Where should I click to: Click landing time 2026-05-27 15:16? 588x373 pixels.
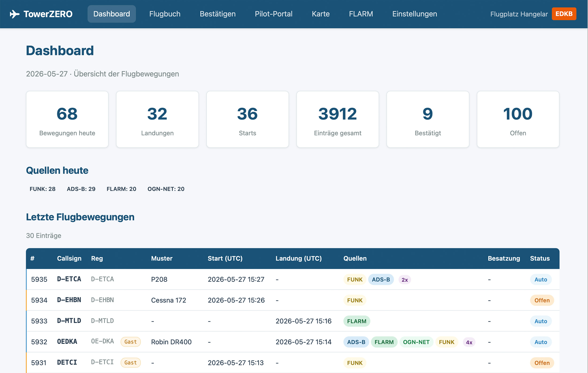point(303,321)
